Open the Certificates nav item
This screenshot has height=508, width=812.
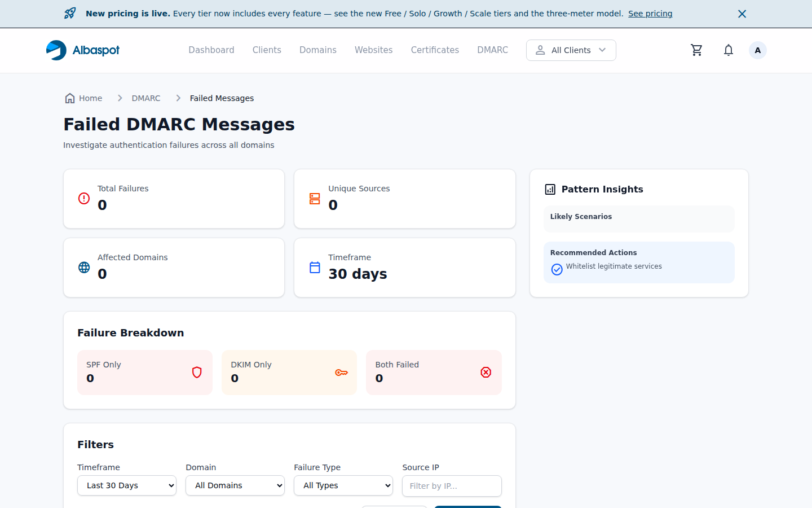(435, 50)
